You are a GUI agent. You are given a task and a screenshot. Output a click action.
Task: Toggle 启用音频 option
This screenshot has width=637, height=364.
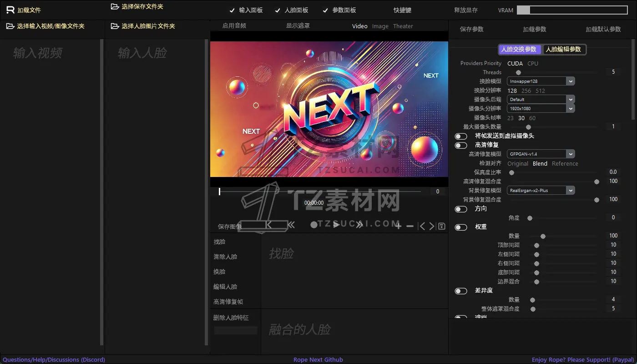pyautogui.click(x=234, y=26)
